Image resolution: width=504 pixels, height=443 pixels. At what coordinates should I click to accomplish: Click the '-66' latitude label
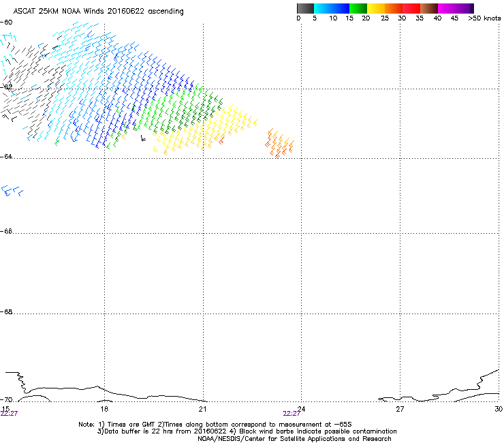[6, 231]
